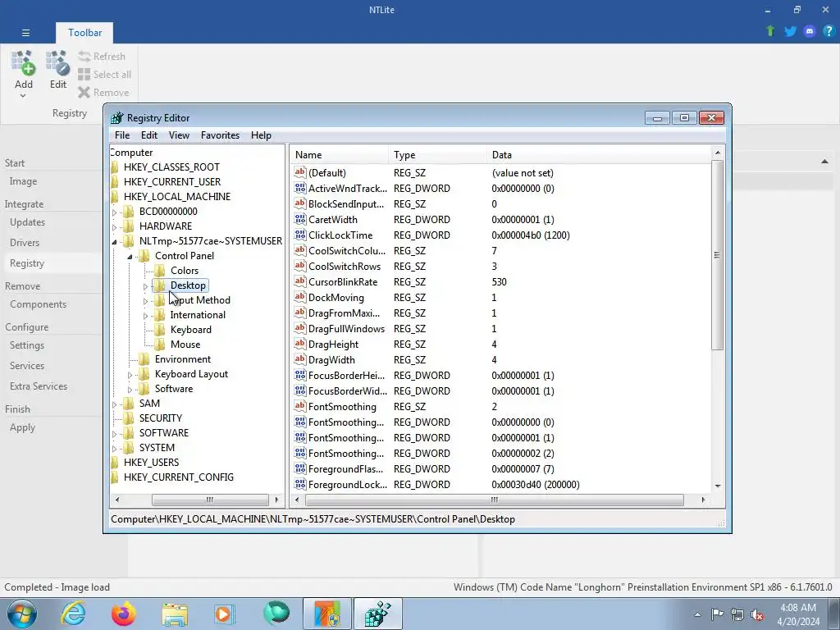Image resolution: width=840 pixels, height=630 pixels.
Task: Expand the SAM key
Action: tap(114, 404)
